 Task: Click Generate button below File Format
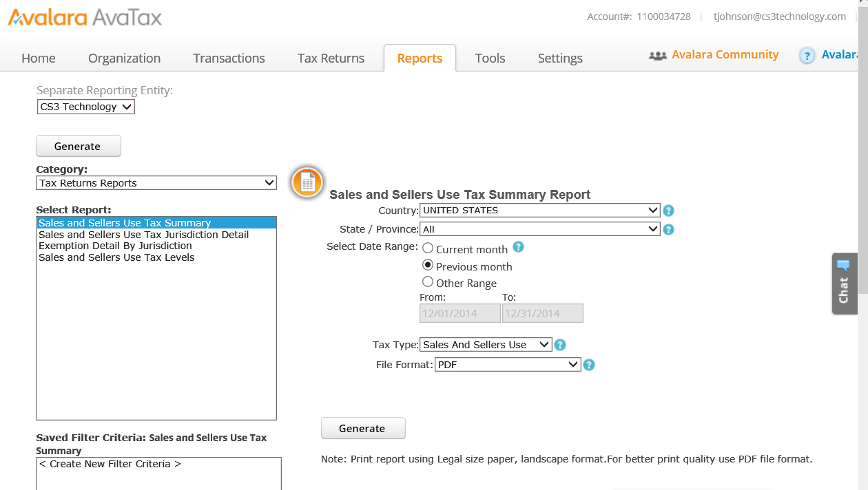[363, 428]
